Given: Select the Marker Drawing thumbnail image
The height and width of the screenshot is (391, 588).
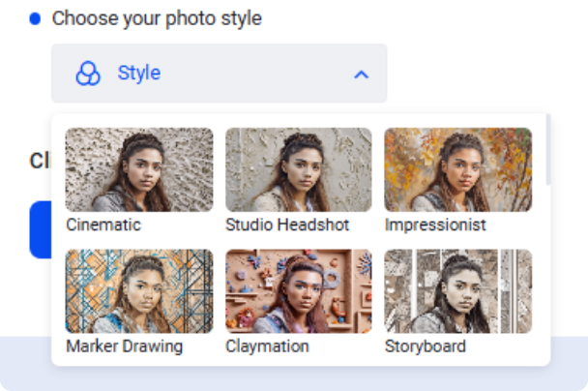Looking at the screenshot, I should pos(139,291).
